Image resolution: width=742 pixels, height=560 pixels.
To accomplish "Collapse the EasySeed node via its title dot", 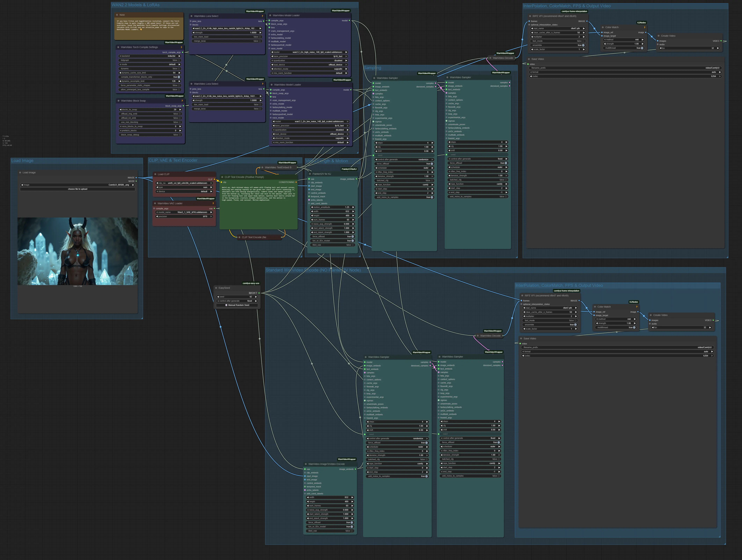I will 216,288.
